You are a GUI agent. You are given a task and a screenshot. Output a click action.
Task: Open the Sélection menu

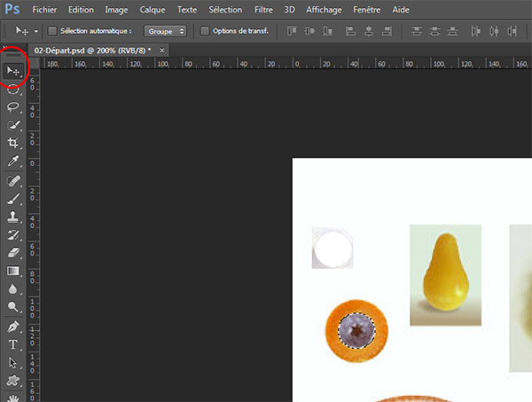225,10
